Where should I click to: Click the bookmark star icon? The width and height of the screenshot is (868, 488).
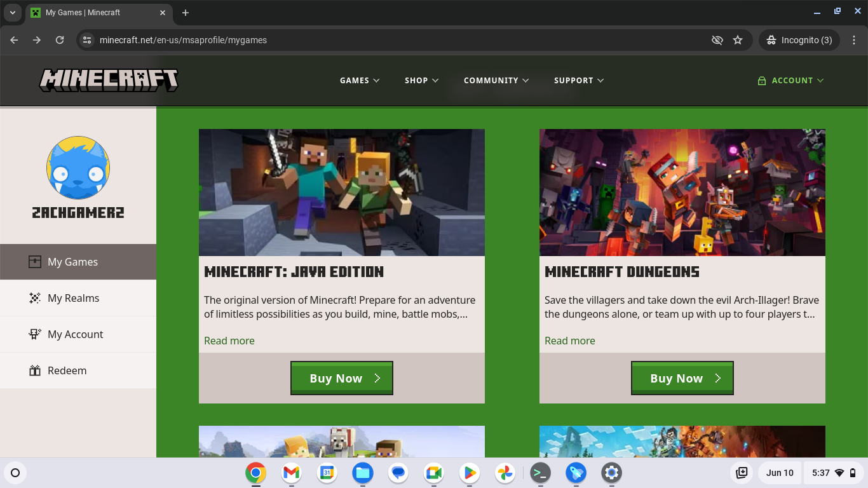tap(738, 40)
